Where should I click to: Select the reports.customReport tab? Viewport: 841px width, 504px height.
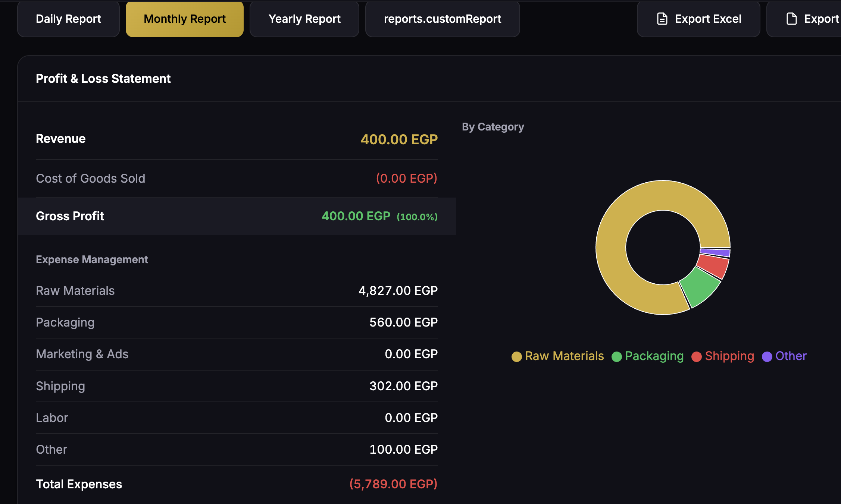coord(443,19)
